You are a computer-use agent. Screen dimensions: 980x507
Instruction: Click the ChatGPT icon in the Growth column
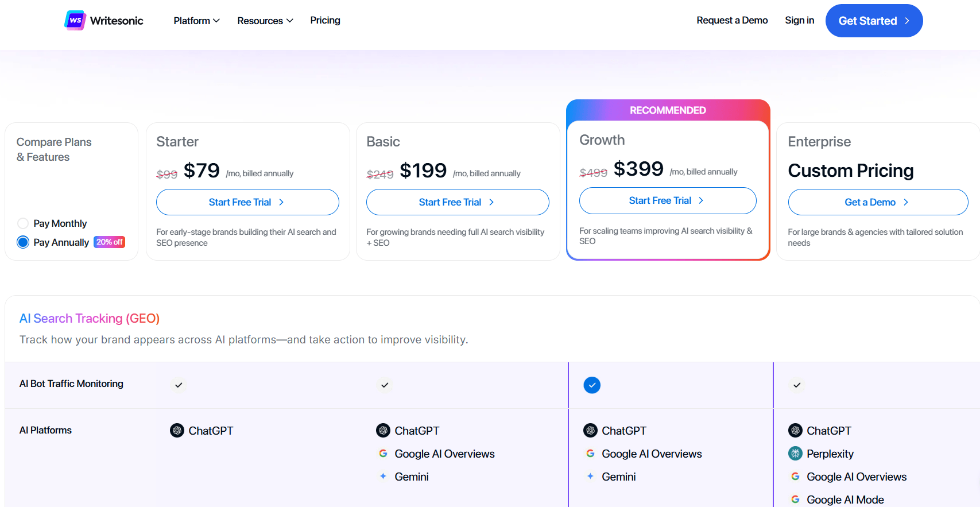coord(590,431)
